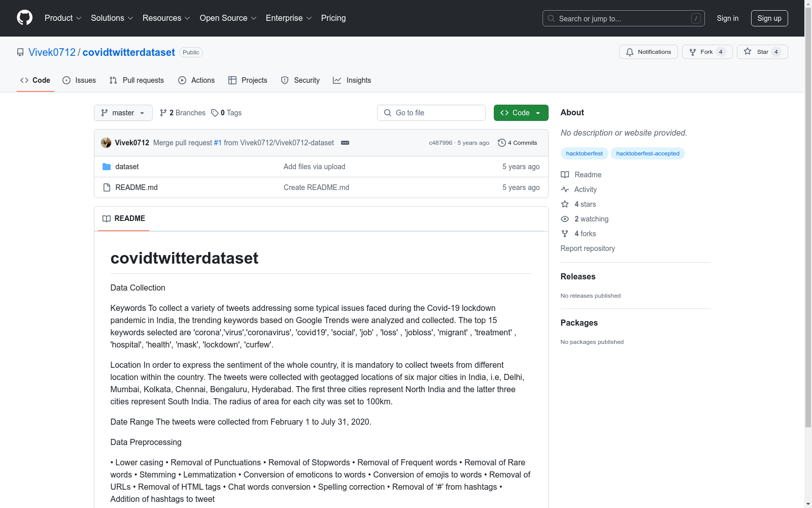View the 4 Commits history
The image size is (812, 508).
pyautogui.click(x=518, y=143)
